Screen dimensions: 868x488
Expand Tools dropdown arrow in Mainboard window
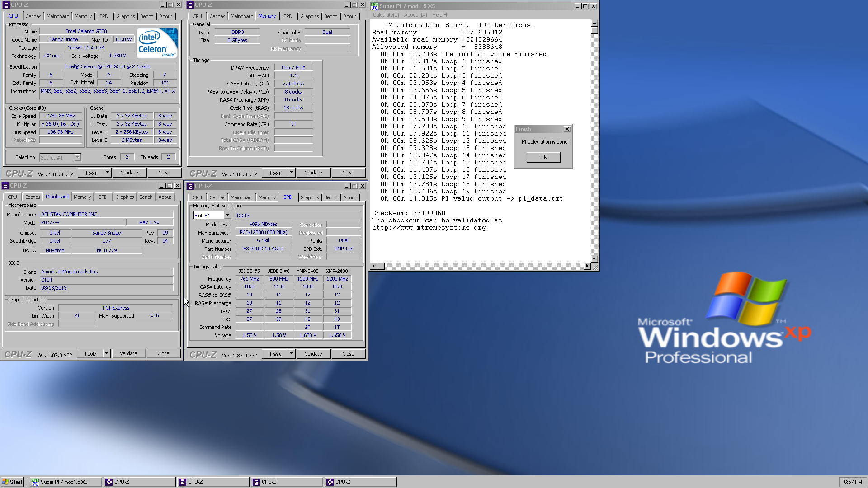pos(106,353)
